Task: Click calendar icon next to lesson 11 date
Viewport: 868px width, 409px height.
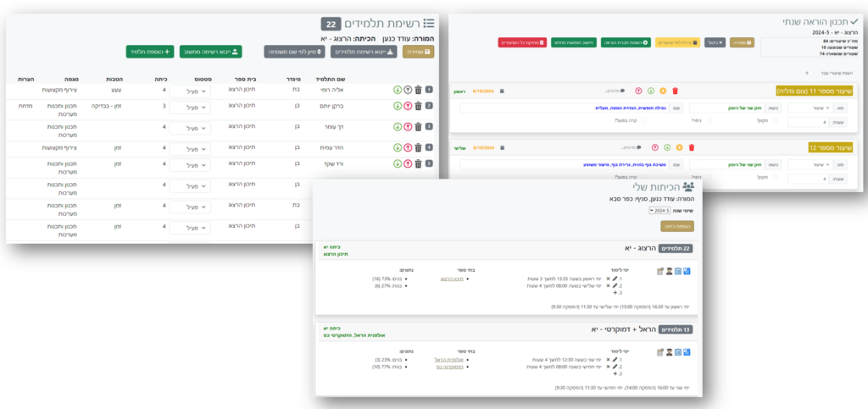Action: pyautogui.click(x=502, y=91)
